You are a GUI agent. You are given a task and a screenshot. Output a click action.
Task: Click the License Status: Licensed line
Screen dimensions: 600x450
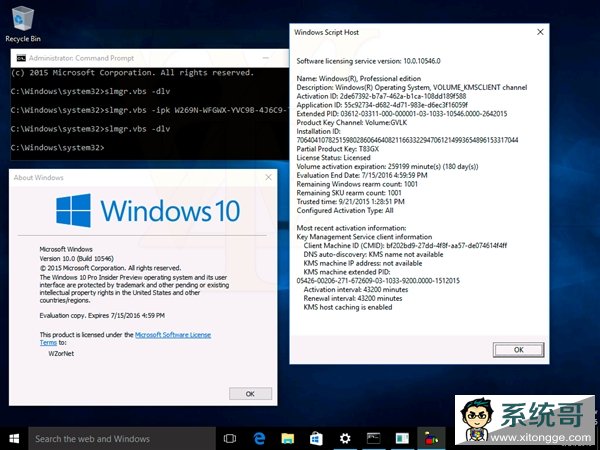pyautogui.click(x=333, y=158)
